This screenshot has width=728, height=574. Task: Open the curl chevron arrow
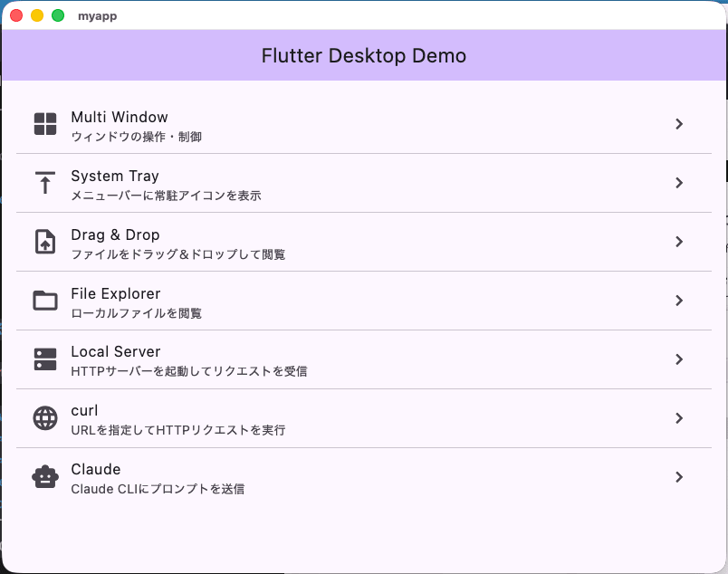pyautogui.click(x=679, y=418)
